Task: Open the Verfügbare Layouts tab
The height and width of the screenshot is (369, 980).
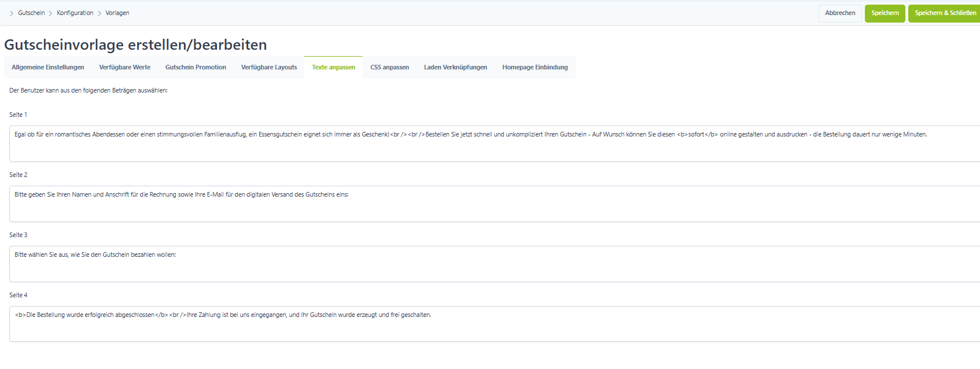Action: [269, 67]
